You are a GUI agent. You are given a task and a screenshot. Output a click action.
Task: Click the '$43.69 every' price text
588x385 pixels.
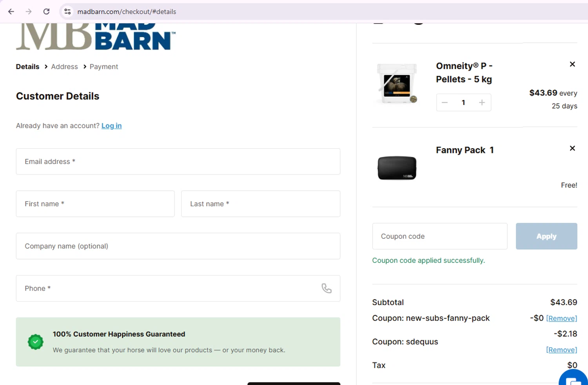(x=553, y=93)
